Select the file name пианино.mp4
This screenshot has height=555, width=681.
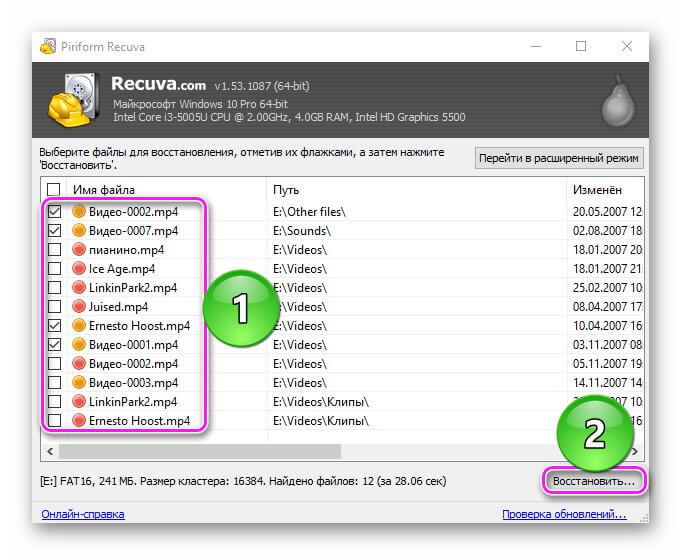126,250
